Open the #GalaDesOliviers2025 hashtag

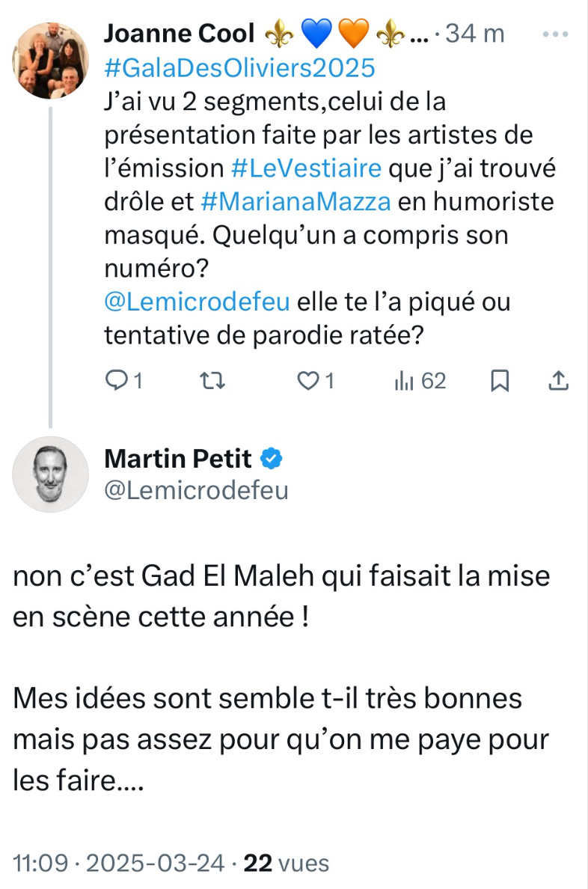pyautogui.click(x=239, y=67)
